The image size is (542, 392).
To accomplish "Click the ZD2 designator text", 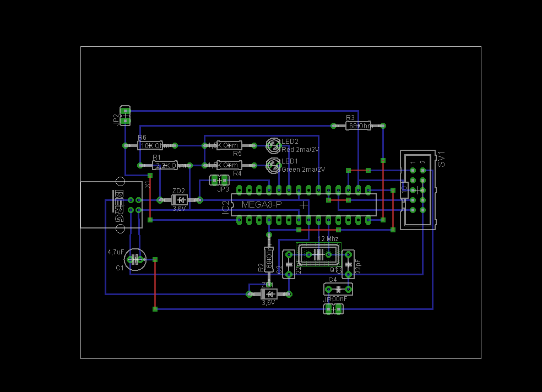I will pos(178,191).
